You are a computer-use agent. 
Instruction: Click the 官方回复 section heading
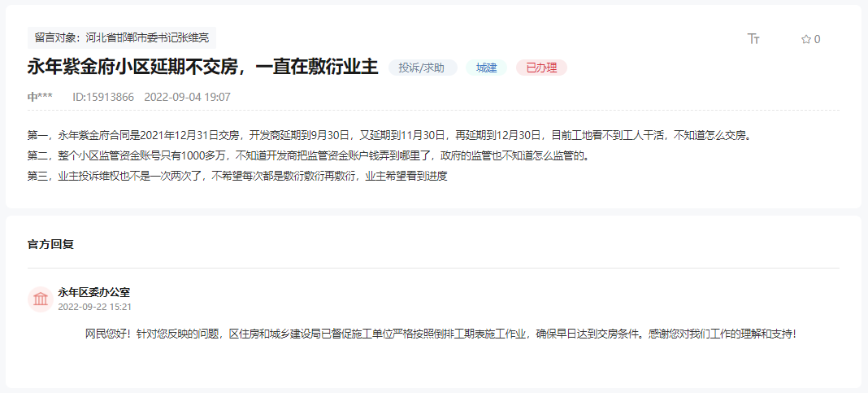pyautogui.click(x=50, y=244)
